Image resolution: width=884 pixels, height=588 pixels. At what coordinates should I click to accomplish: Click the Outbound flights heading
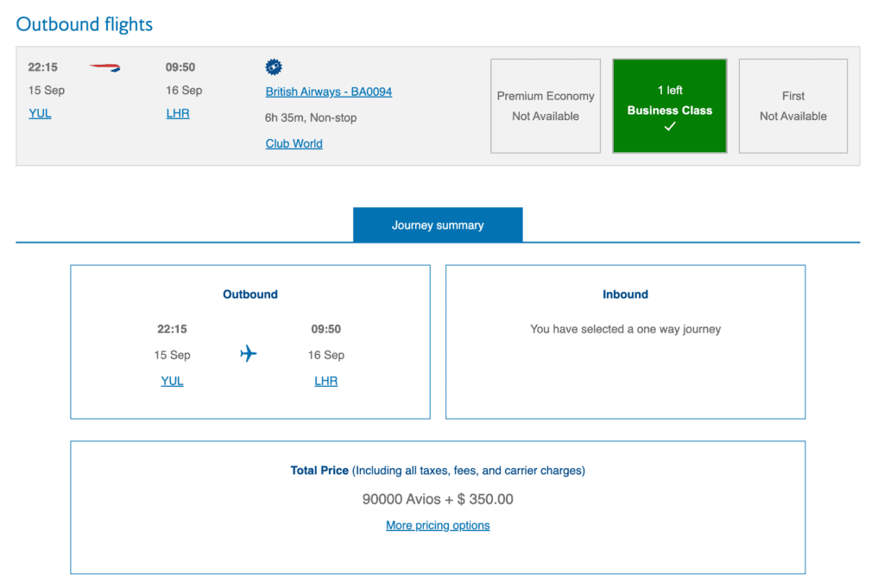[x=84, y=23]
